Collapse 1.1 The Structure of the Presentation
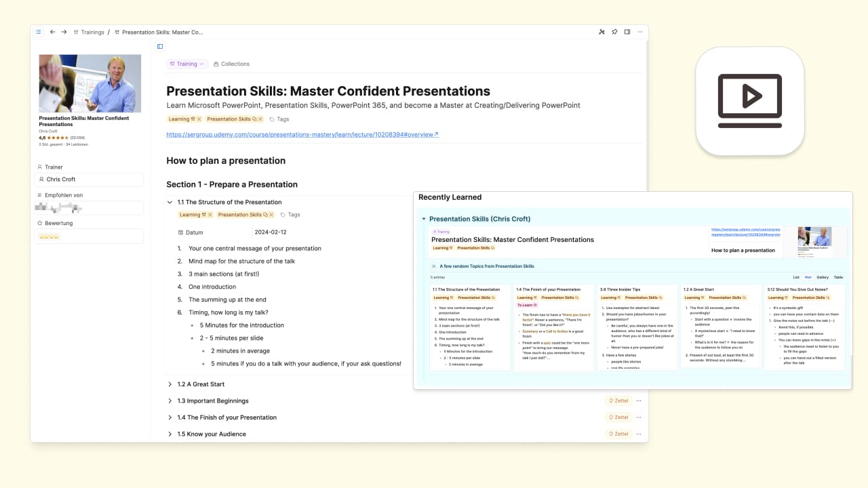This screenshot has height=488, width=868. (170, 202)
